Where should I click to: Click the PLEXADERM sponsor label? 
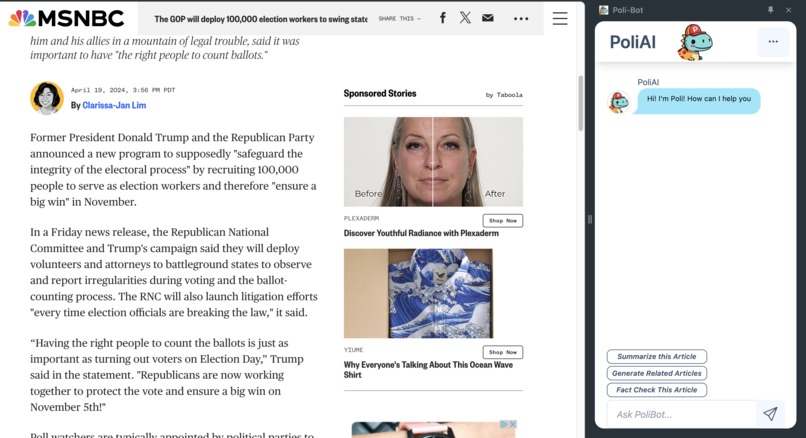[x=361, y=218]
